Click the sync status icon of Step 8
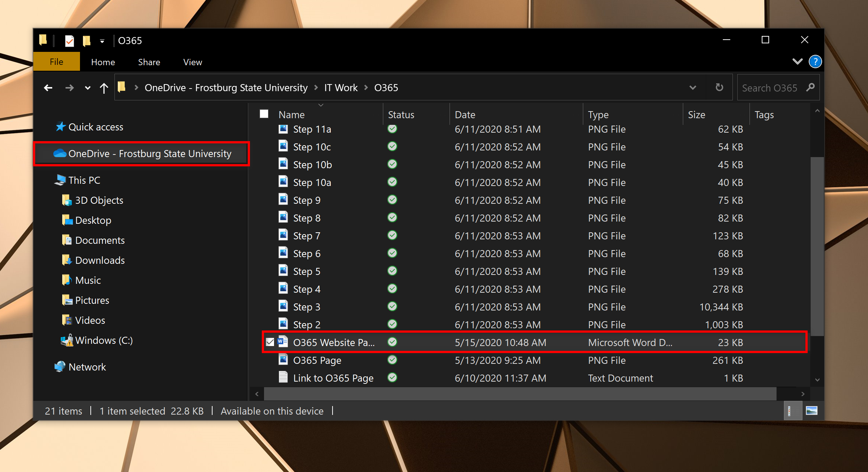 pyautogui.click(x=392, y=217)
